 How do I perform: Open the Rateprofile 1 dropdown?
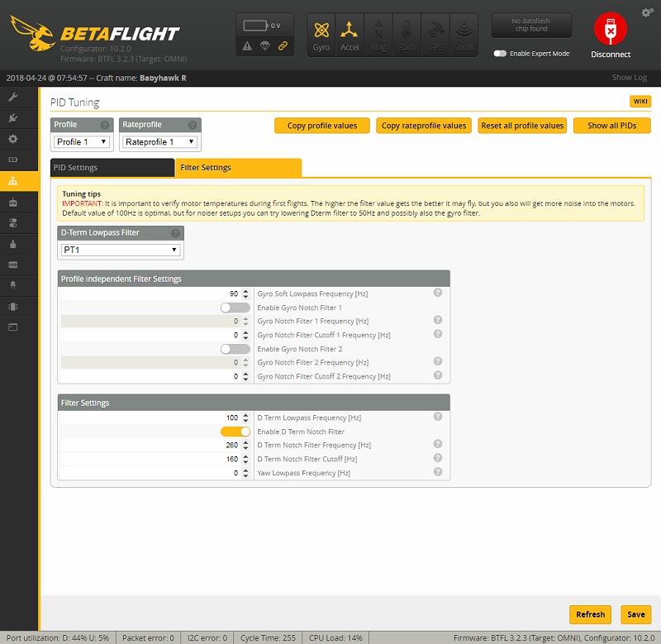pyautogui.click(x=159, y=142)
